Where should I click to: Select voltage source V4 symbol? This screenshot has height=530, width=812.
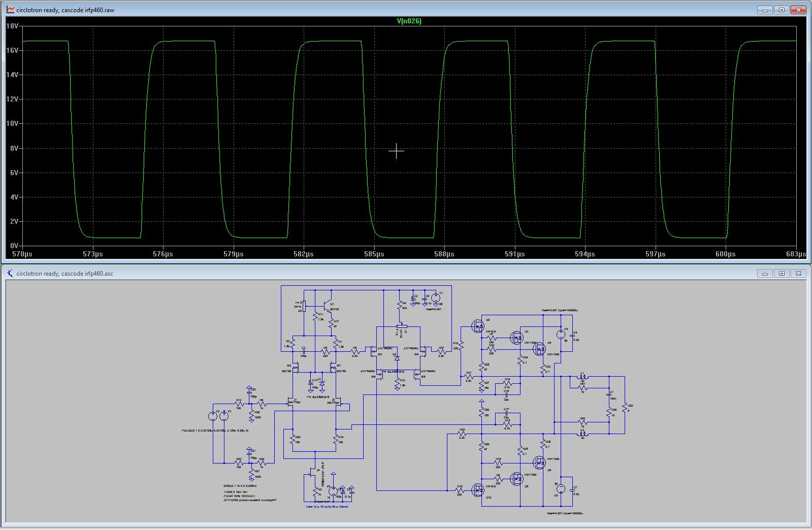pos(561,334)
